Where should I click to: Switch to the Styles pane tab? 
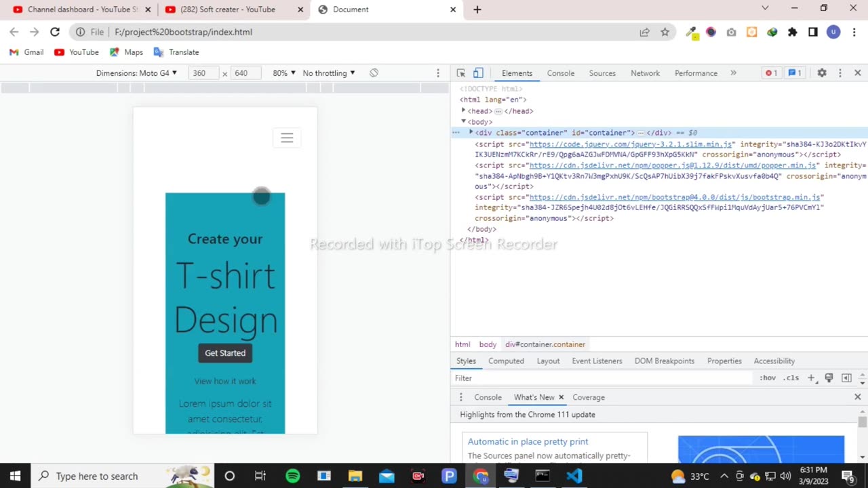(466, 361)
